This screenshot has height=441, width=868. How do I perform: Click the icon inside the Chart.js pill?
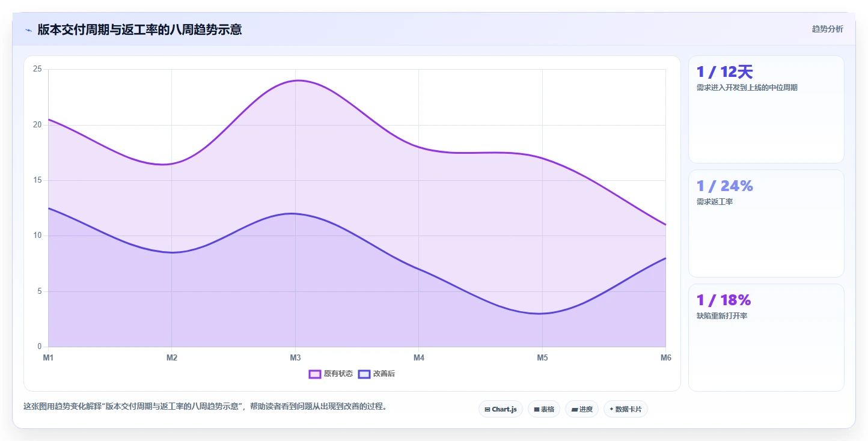487,410
